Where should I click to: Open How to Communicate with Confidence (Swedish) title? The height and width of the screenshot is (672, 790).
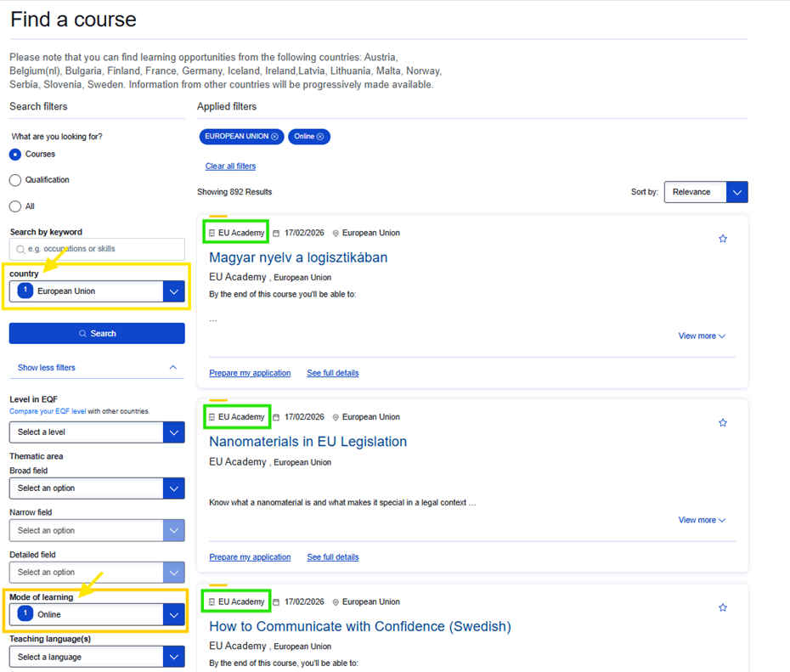pyautogui.click(x=359, y=626)
